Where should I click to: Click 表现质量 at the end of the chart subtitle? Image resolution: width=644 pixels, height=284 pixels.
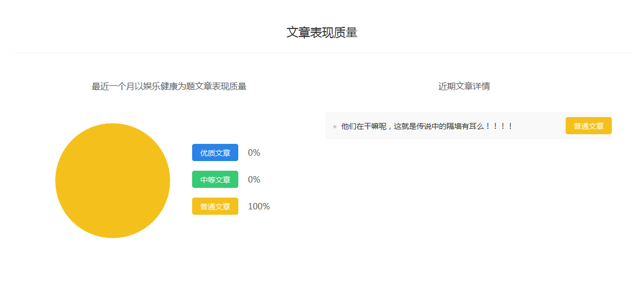(x=229, y=86)
